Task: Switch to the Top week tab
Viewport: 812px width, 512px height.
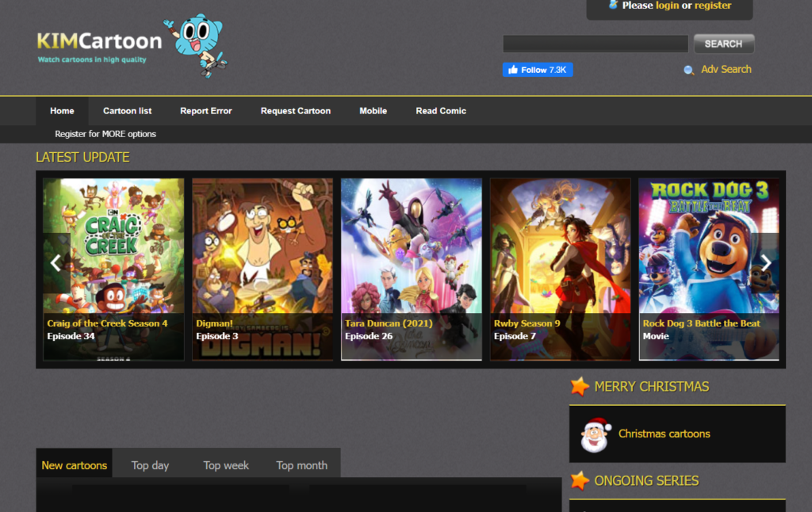Action: pos(226,465)
